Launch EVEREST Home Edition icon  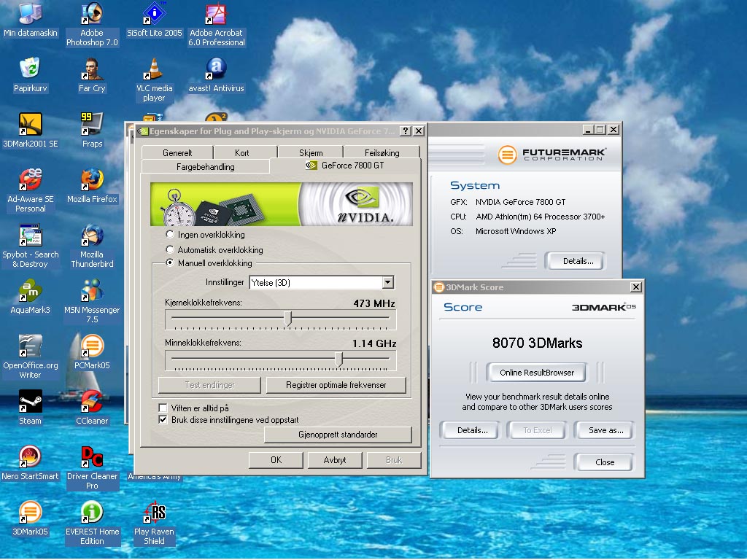tap(92, 523)
